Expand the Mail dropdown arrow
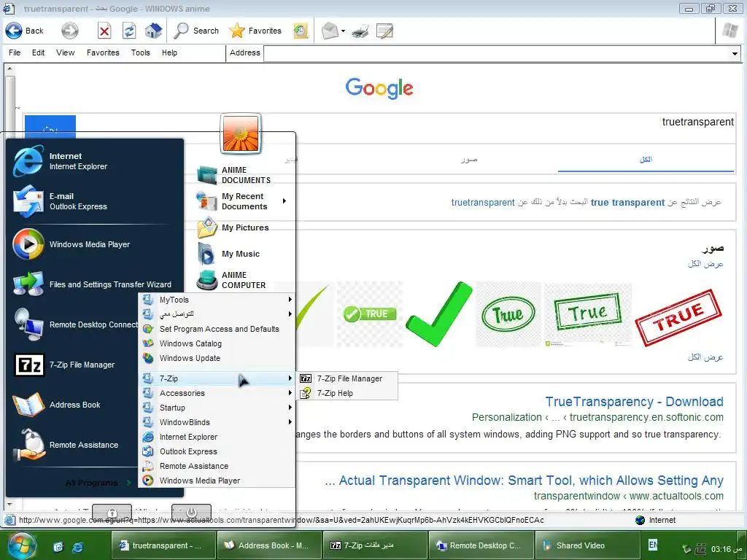The image size is (747, 560). tap(343, 31)
